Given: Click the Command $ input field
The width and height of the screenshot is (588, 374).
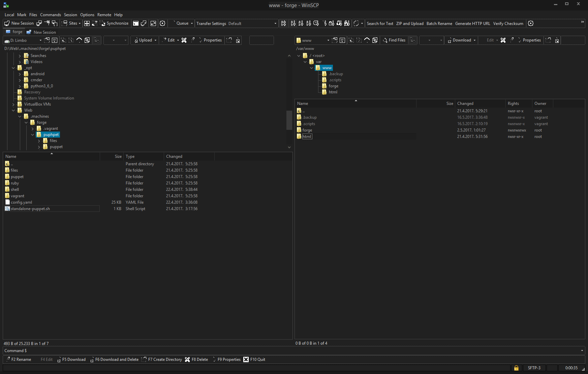Looking at the screenshot, I should pos(293,351).
